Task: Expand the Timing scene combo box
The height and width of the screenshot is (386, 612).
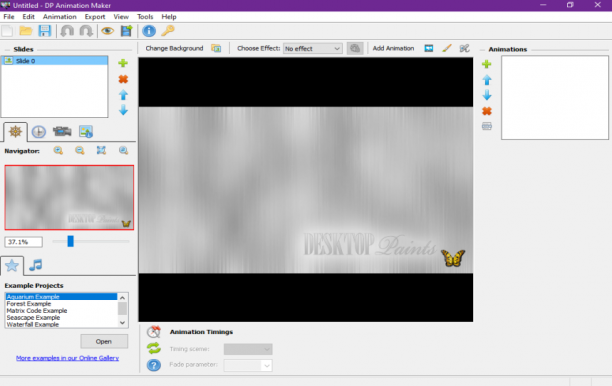Action: point(248,349)
